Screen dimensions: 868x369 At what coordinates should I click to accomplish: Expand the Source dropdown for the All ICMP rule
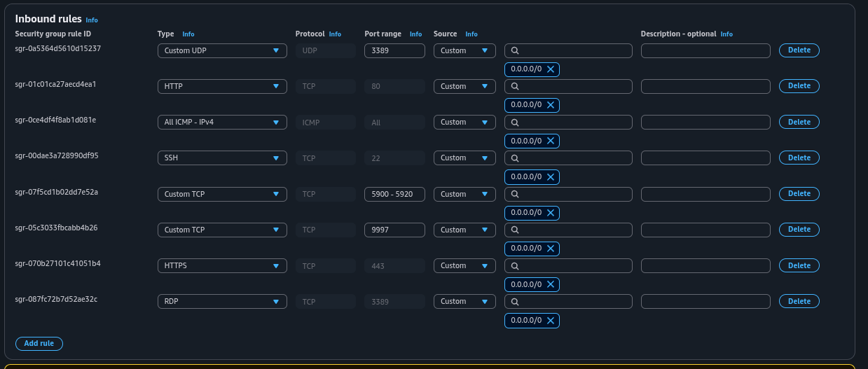pyautogui.click(x=464, y=123)
